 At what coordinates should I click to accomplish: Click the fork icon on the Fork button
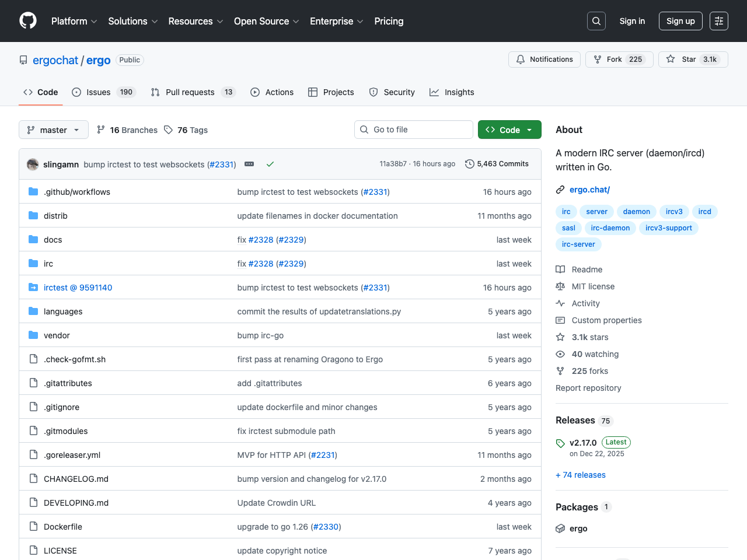tap(596, 59)
